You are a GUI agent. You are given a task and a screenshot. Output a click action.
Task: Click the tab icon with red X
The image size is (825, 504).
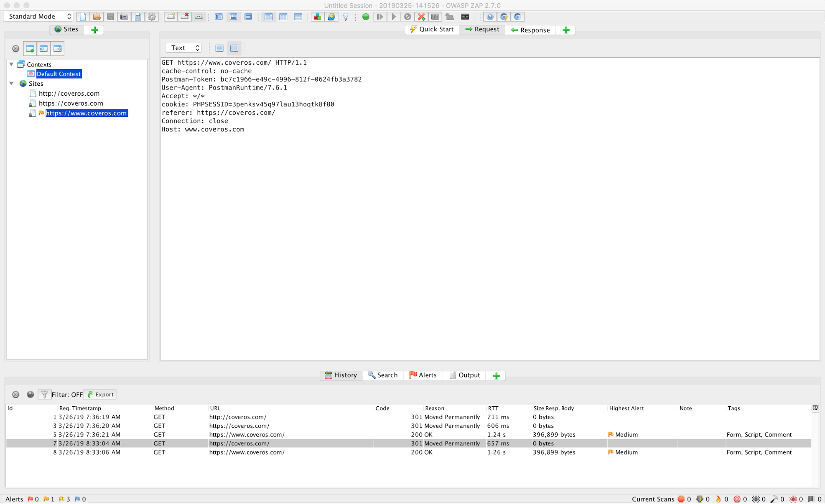tap(185, 16)
